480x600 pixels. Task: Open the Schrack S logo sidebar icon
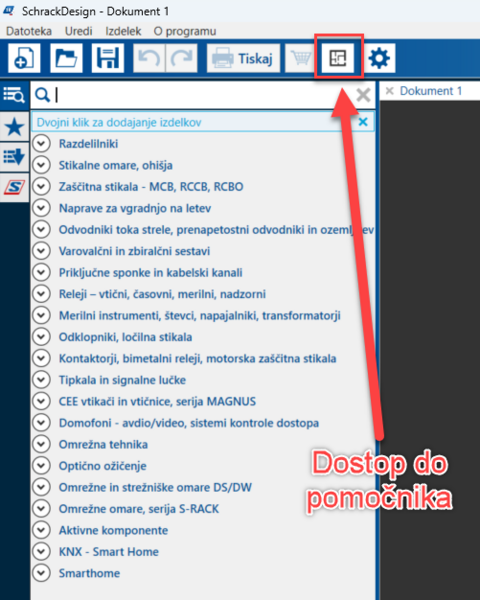pos(14,188)
